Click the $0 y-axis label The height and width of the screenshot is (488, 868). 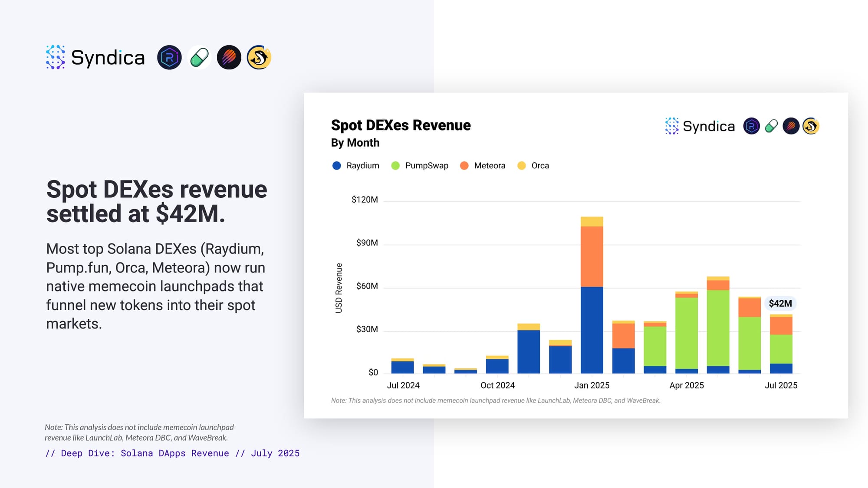pyautogui.click(x=373, y=373)
